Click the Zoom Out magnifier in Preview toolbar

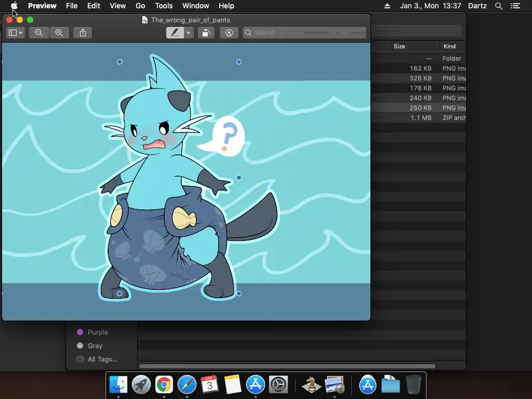coord(39,33)
